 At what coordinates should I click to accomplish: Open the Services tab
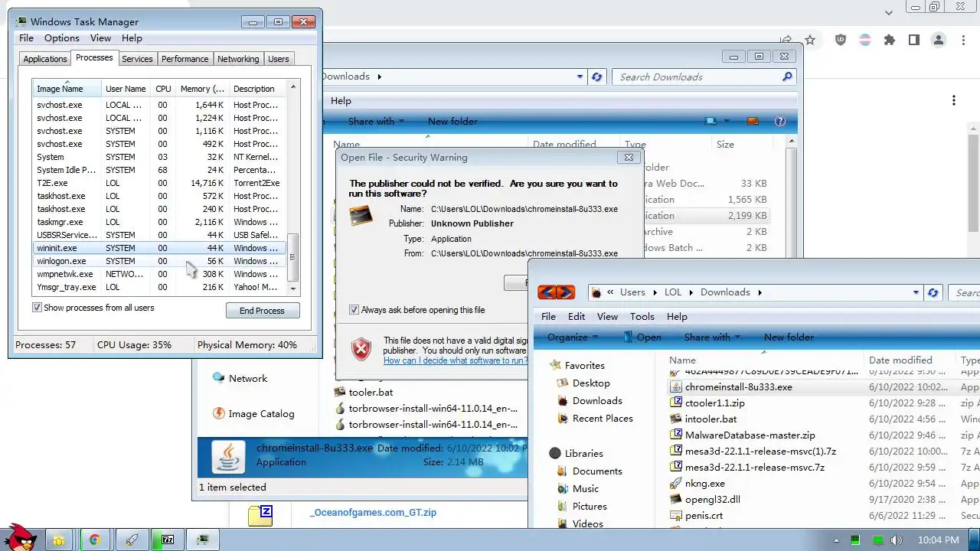coord(137,59)
